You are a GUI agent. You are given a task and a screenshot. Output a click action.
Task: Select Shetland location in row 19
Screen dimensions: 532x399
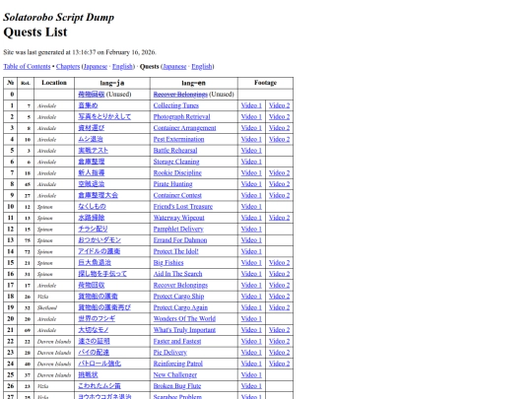(x=47, y=307)
